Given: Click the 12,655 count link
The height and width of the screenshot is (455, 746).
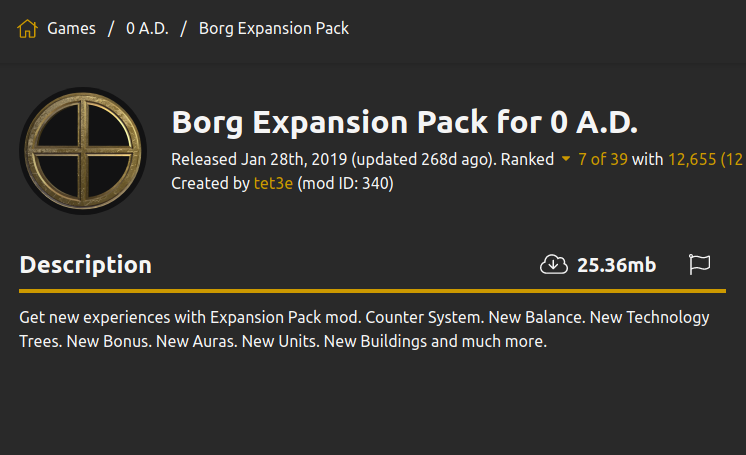Looking at the screenshot, I should tap(692, 159).
